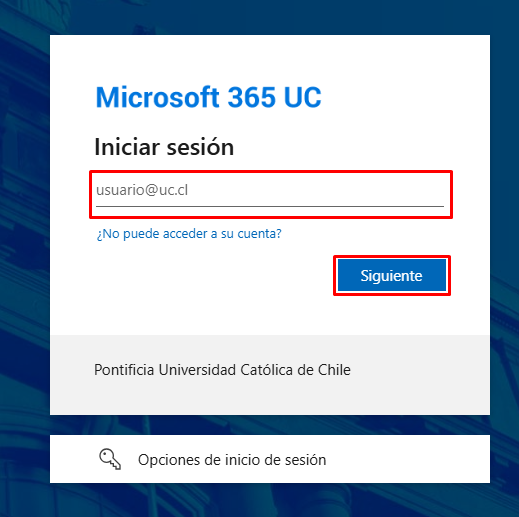Click the word cuenta in the help link

(257, 234)
